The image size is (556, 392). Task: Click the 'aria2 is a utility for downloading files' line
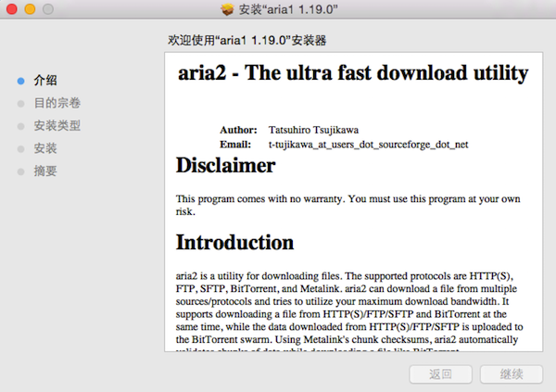pyautogui.click(x=345, y=275)
